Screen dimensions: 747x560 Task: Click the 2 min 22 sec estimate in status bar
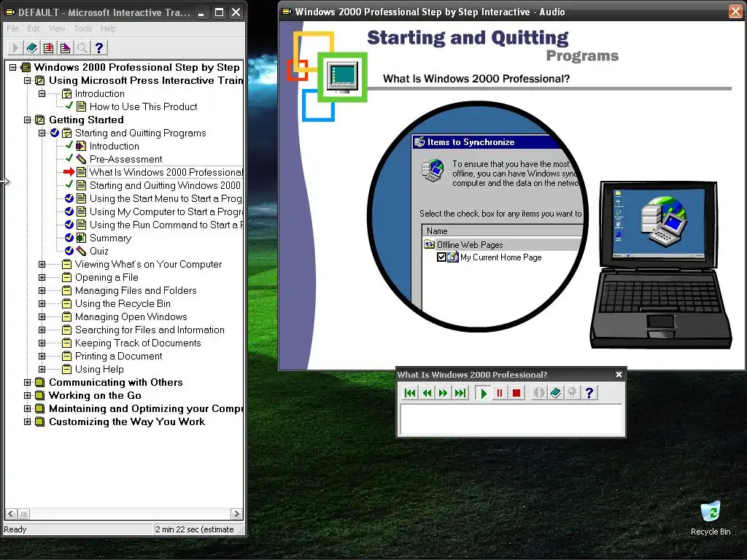(194, 529)
